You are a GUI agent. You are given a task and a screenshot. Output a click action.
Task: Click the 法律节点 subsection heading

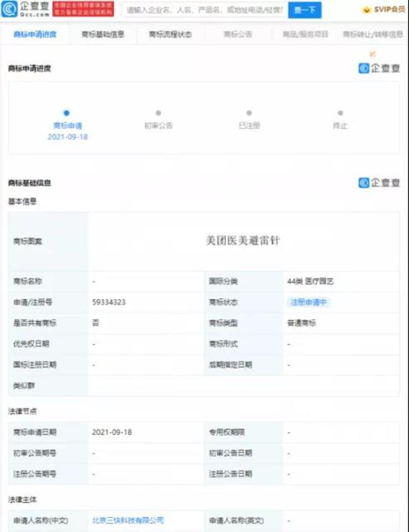[x=22, y=411]
